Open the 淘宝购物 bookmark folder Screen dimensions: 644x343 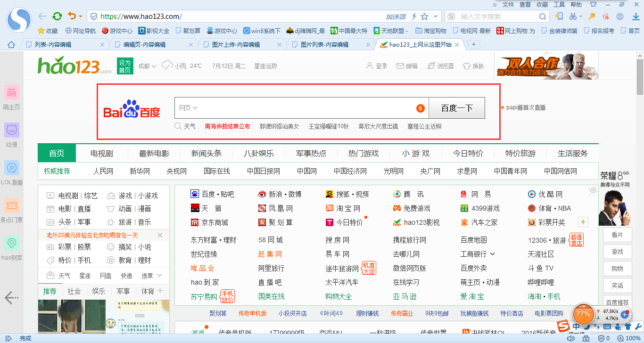click(x=431, y=31)
